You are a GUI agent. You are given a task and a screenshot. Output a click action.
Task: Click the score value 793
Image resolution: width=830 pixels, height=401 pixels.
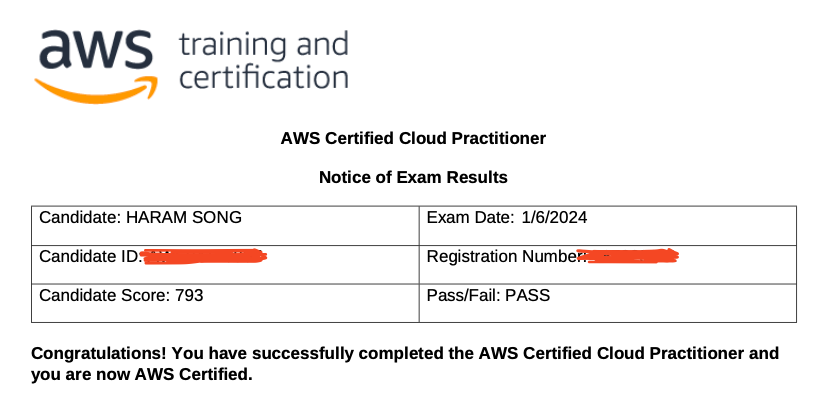[x=190, y=295]
